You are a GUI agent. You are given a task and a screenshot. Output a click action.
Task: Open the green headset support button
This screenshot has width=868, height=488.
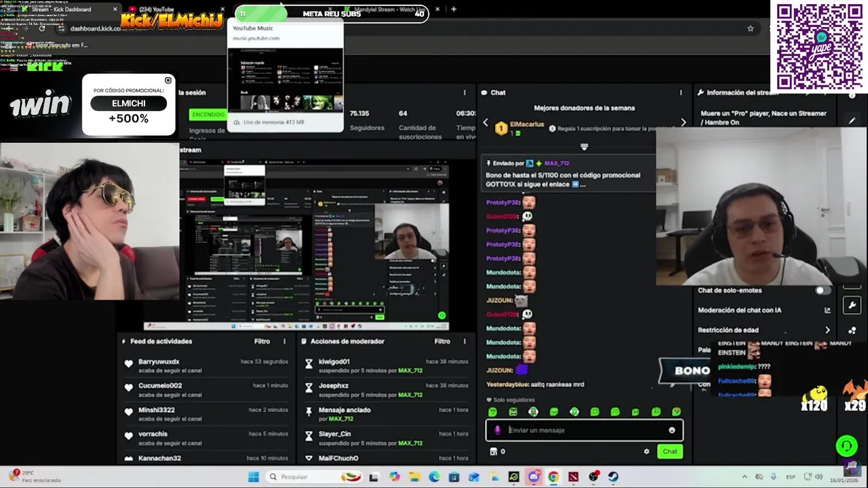point(846,446)
